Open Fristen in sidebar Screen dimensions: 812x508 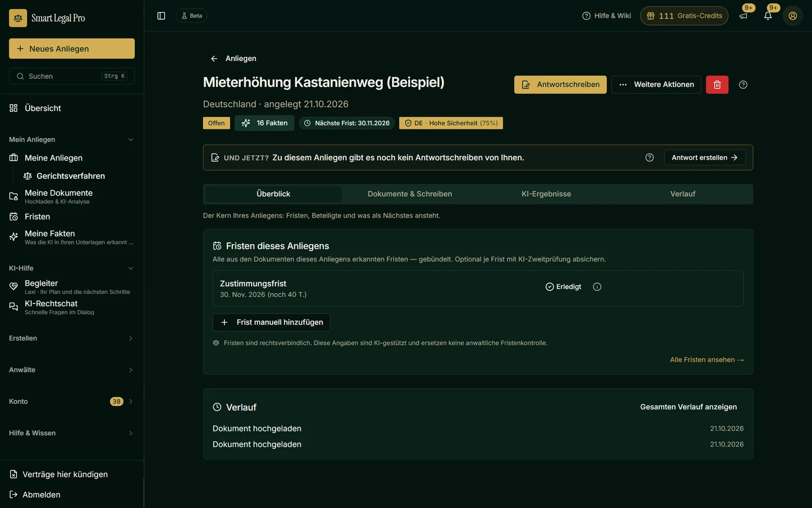pyautogui.click(x=72, y=216)
